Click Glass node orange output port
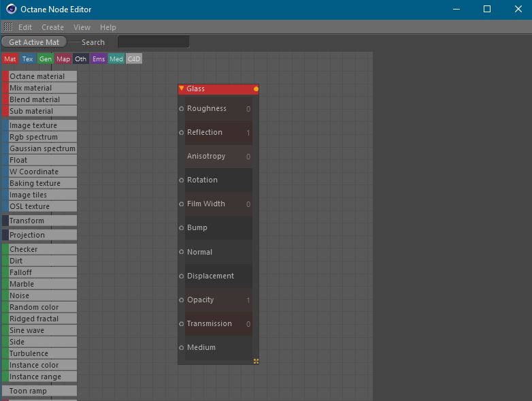This screenshot has width=532, height=401. point(256,89)
